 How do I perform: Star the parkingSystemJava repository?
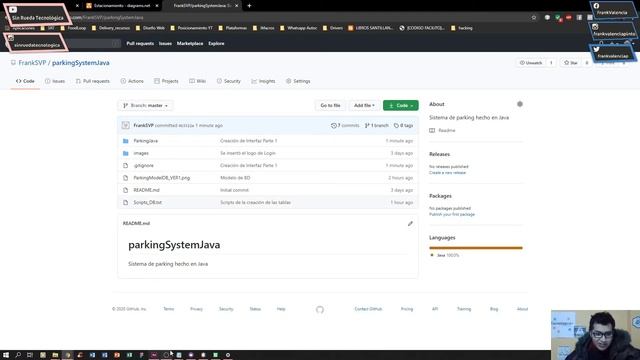571,63
